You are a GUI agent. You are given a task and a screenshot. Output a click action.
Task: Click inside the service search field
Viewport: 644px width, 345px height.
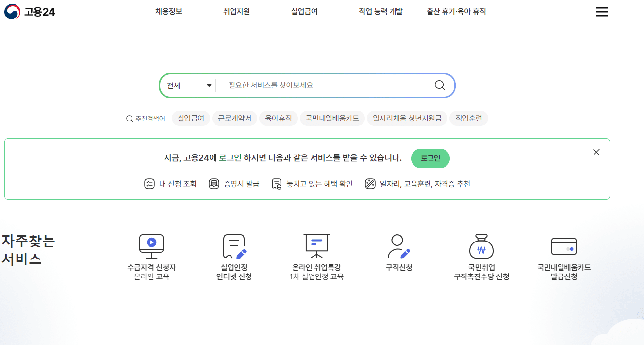(x=325, y=85)
